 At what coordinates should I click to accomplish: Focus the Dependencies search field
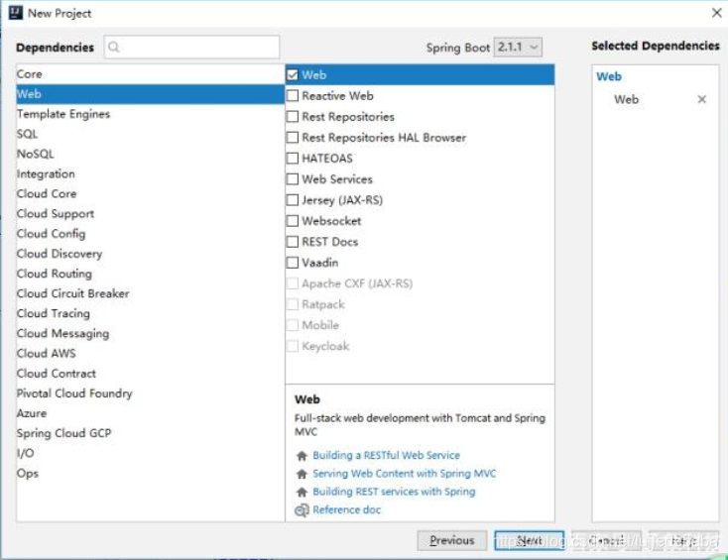[191, 47]
